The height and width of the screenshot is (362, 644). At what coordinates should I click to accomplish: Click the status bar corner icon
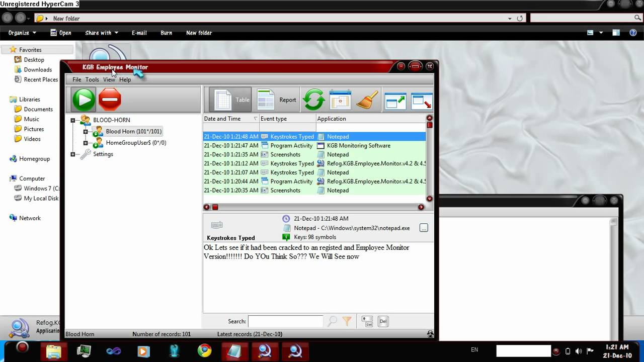pos(430,334)
